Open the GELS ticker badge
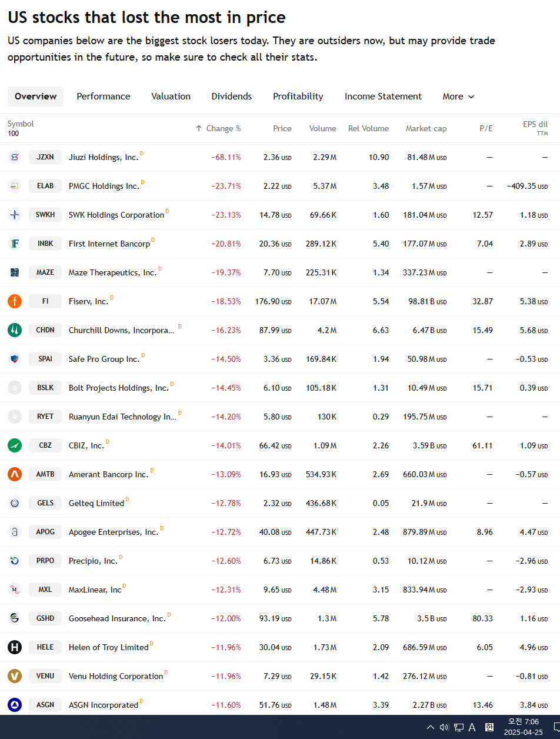This screenshot has height=739, width=560. [x=45, y=503]
